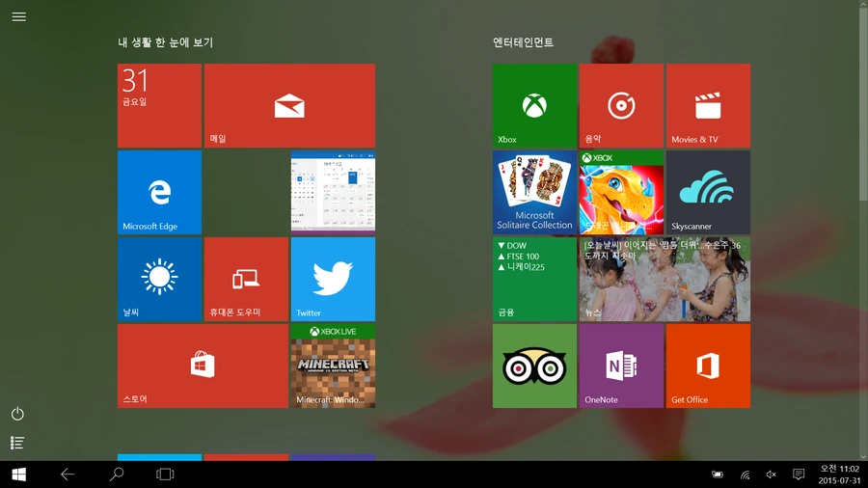Launch Microsoft Solitaire Collection tile
The width and height of the screenshot is (868, 488).
point(534,193)
